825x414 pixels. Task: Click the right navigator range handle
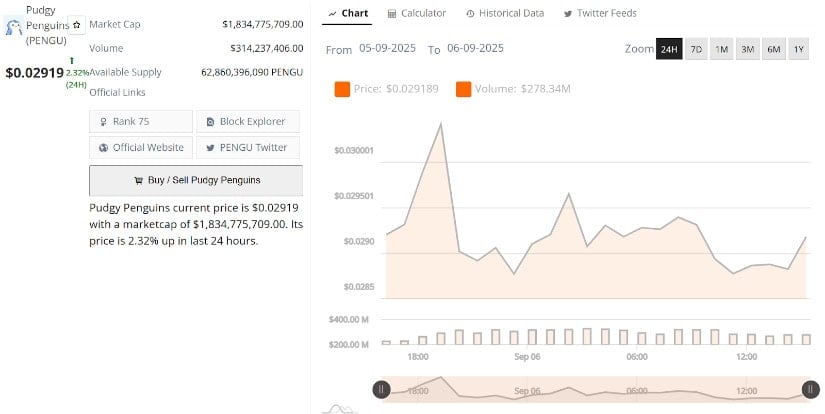(811, 390)
